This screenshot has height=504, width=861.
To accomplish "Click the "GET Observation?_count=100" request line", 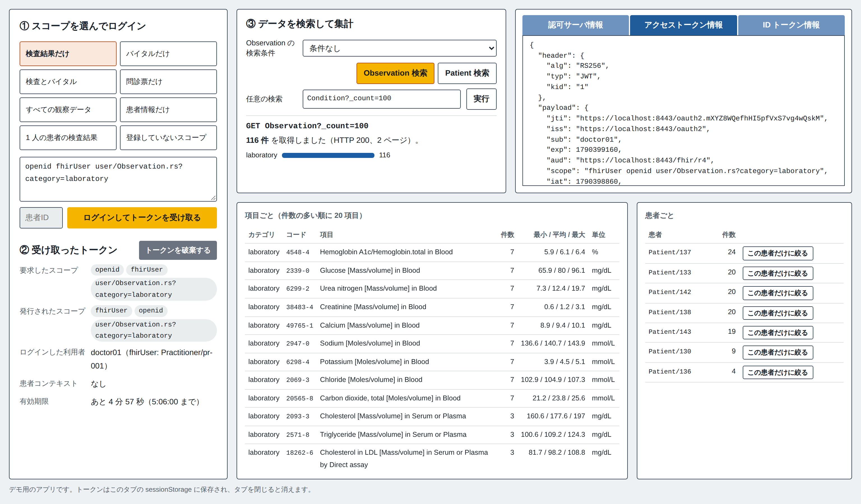I will pos(307,126).
